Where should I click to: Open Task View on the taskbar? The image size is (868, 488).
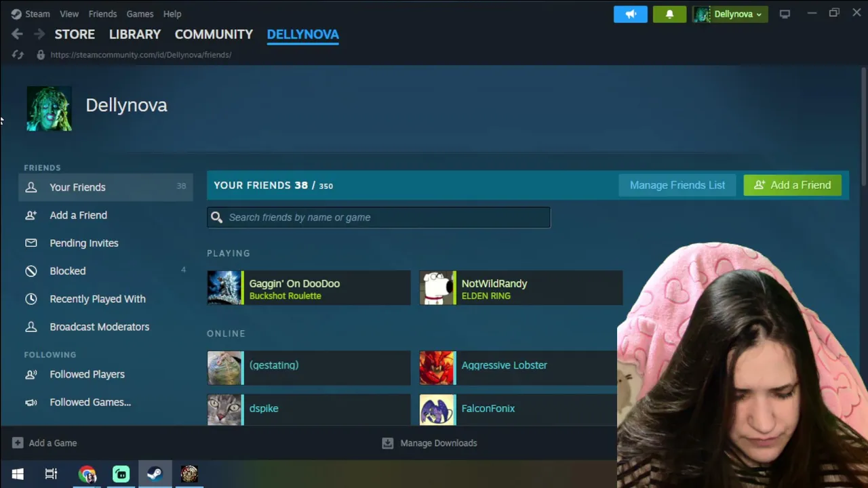(51, 474)
